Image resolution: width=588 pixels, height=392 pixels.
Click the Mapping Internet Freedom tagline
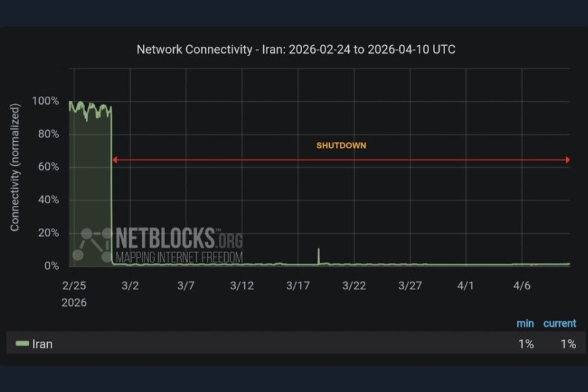coord(179,257)
